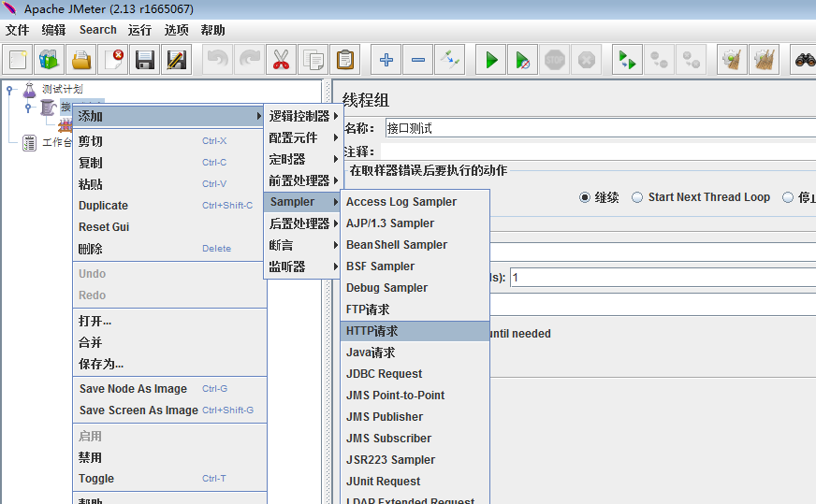Click 保存为... in context menu
The width and height of the screenshot is (816, 504).
(x=168, y=364)
